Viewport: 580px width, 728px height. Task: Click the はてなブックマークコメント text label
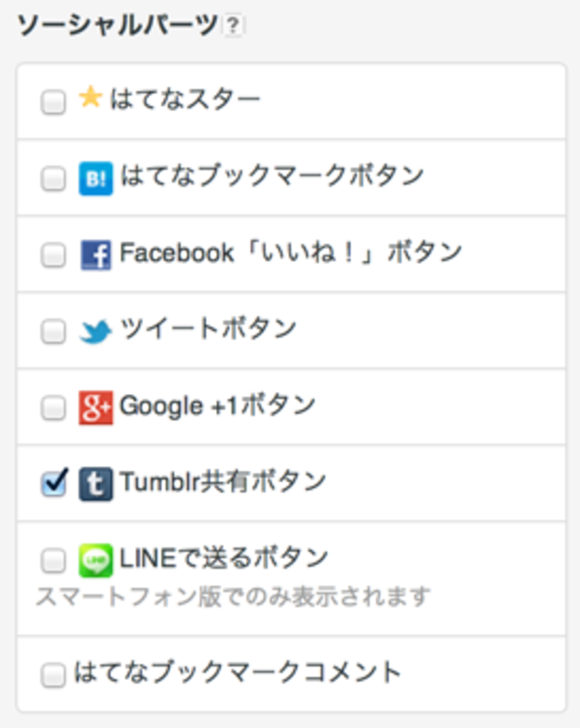pyautogui.click(x=237, y=673)
